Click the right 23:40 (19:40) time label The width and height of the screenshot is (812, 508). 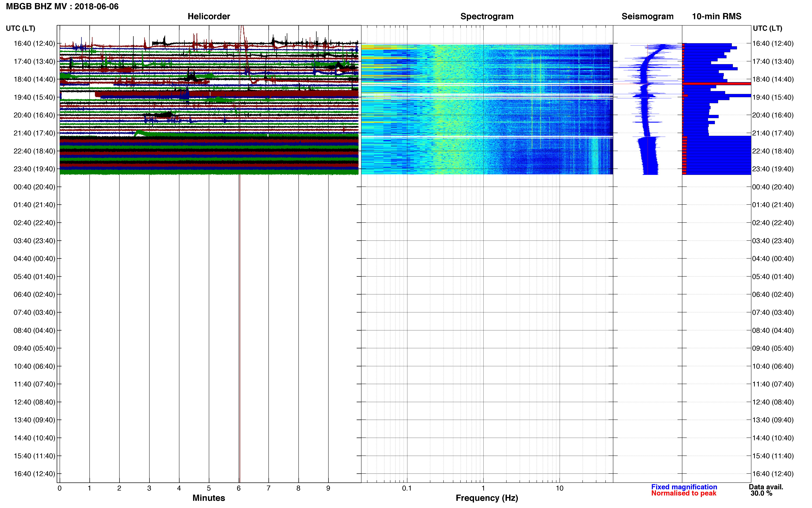click(x=773, y=169)
